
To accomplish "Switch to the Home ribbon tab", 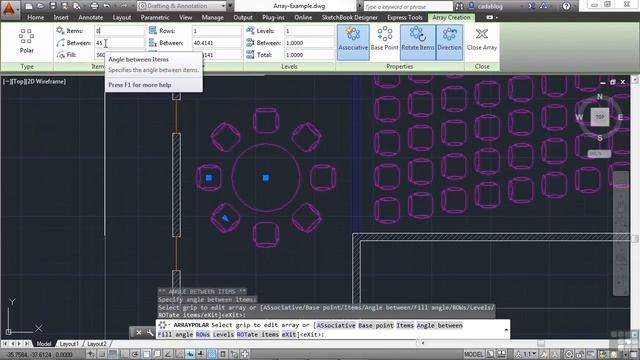I will pos(36,18).
